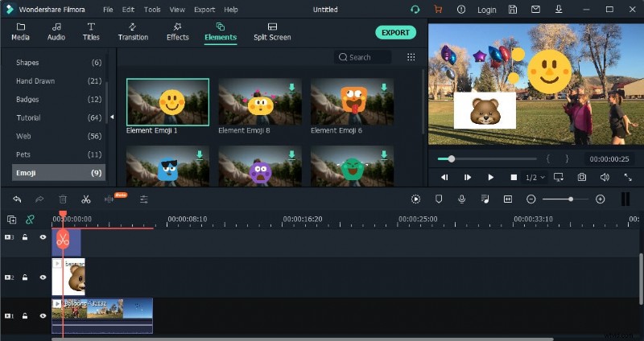Open the Edit menu
Viewport: 644px width, 341px height.
128,10
